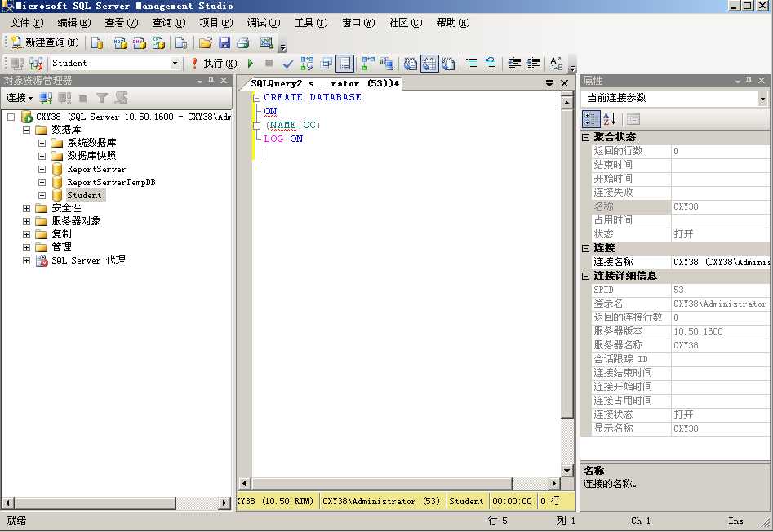
Task: Close the Object Explorer panel
Action: click(x=224, y=80)
